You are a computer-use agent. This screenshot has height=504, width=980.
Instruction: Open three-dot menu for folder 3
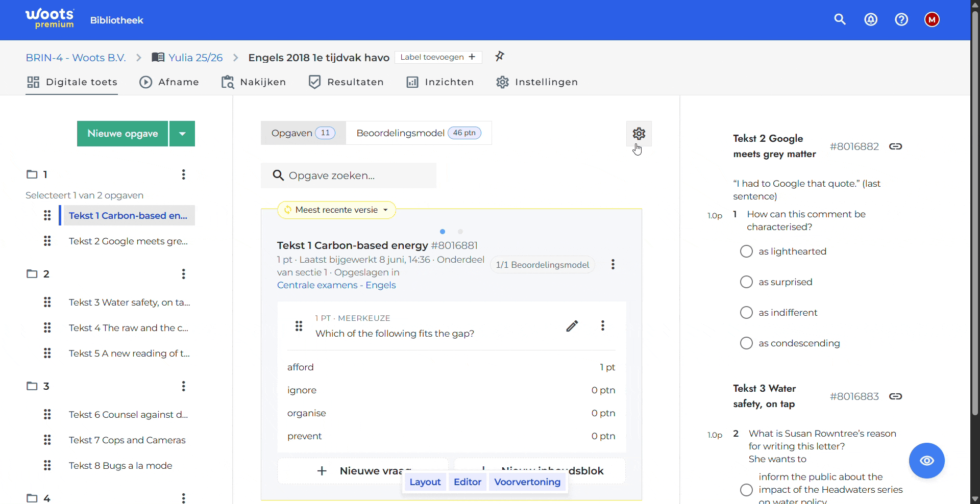pyautogui.click(x=183, y=386)
